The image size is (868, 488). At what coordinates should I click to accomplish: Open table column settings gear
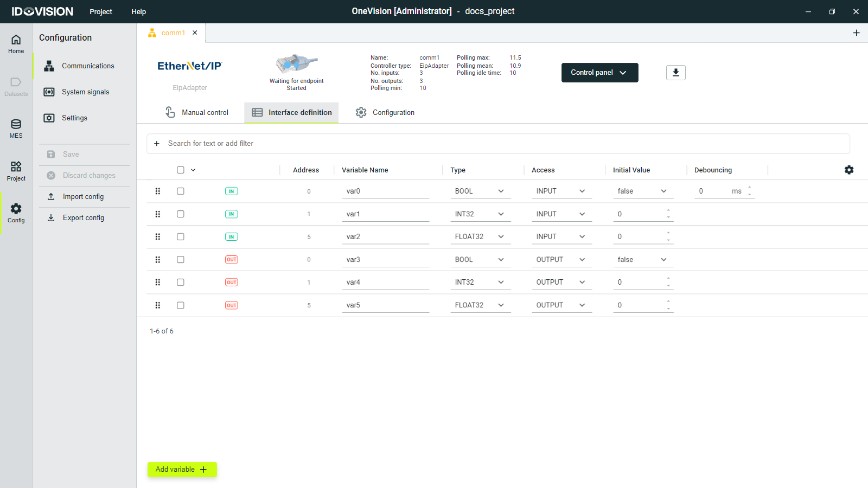(x=849, y=170)
